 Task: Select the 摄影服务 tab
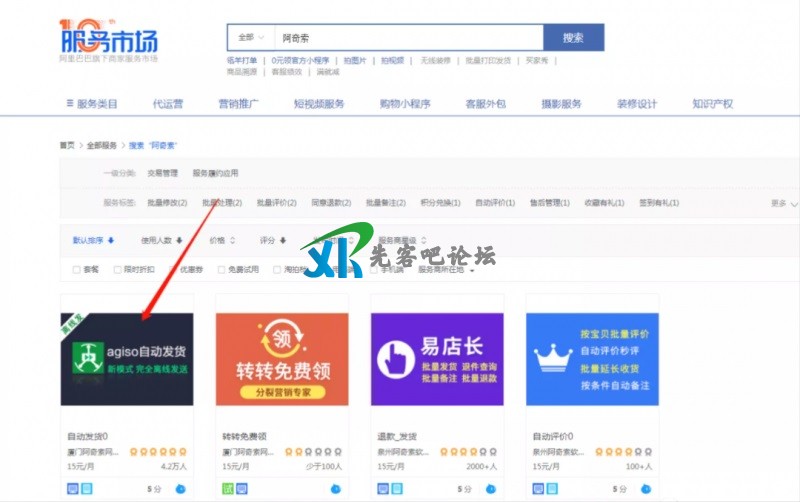[x=561, y=104]
